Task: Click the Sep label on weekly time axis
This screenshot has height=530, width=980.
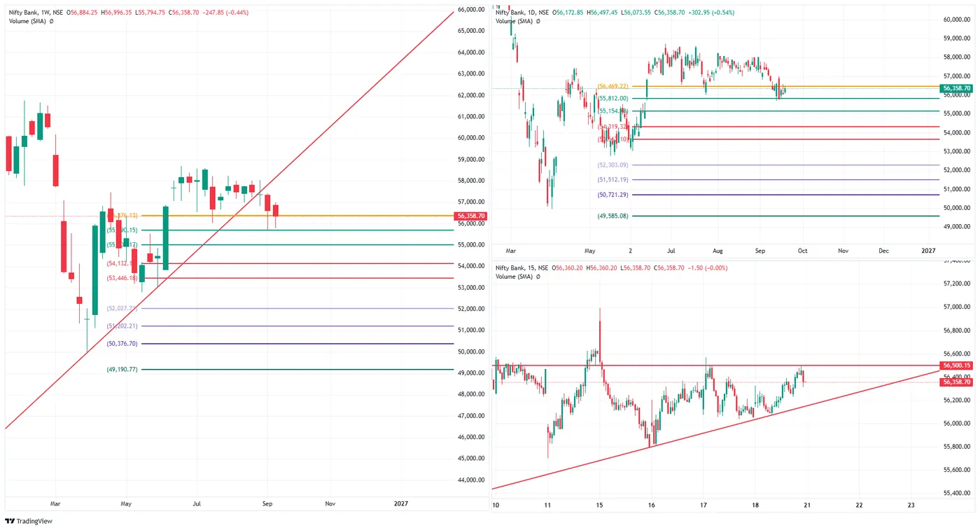Action: point(267,503)
